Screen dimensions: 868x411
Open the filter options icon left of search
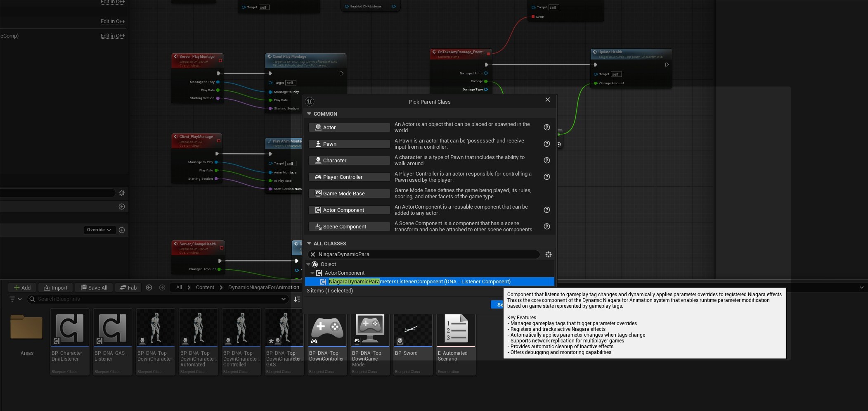click(15, 299)
